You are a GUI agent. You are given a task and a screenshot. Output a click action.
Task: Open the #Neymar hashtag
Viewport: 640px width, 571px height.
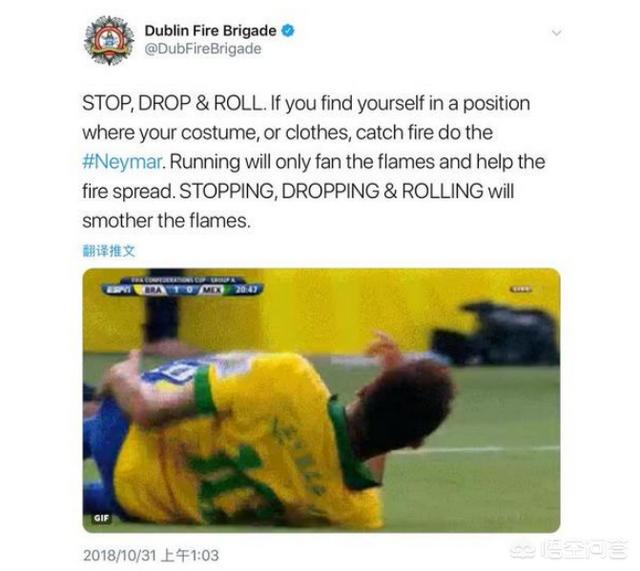[x=122, y=162]
